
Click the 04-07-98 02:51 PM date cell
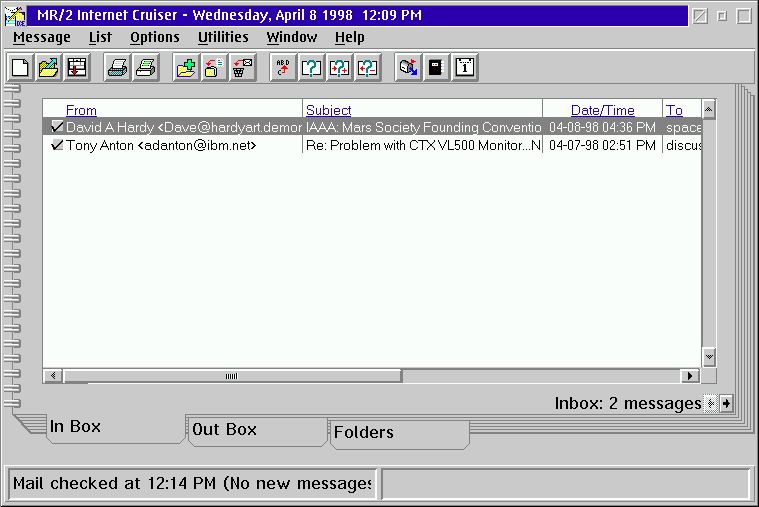[x=602, y=145]
